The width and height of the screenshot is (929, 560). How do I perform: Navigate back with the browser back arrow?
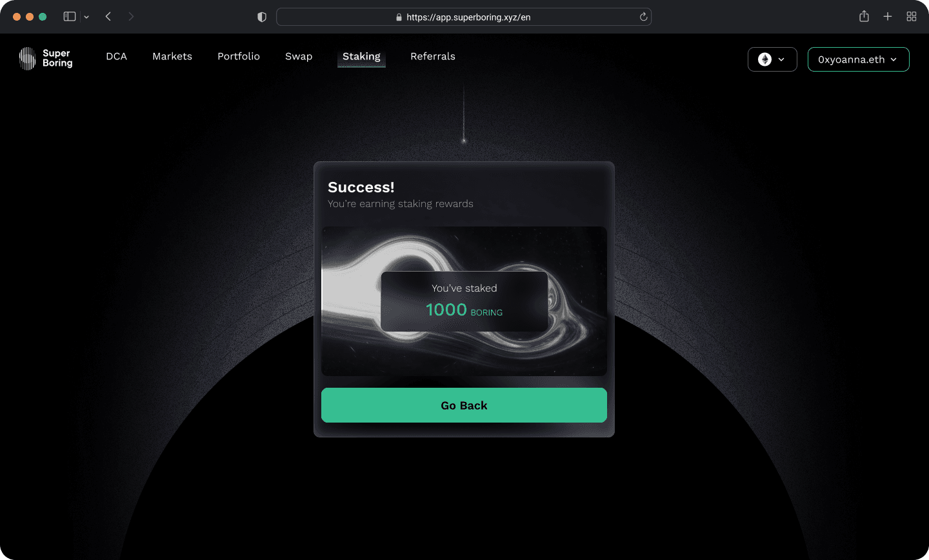pyautogui.click(x=108, y=17)
